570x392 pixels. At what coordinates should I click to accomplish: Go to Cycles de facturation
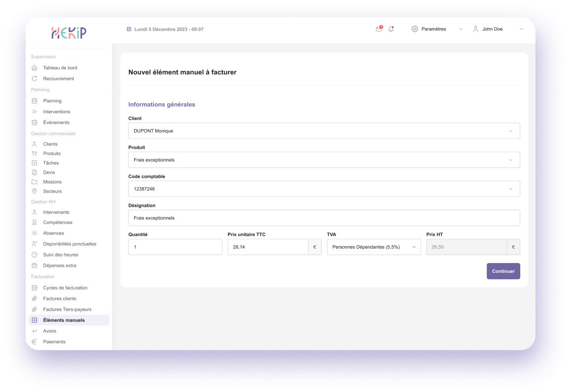[65, 288]
